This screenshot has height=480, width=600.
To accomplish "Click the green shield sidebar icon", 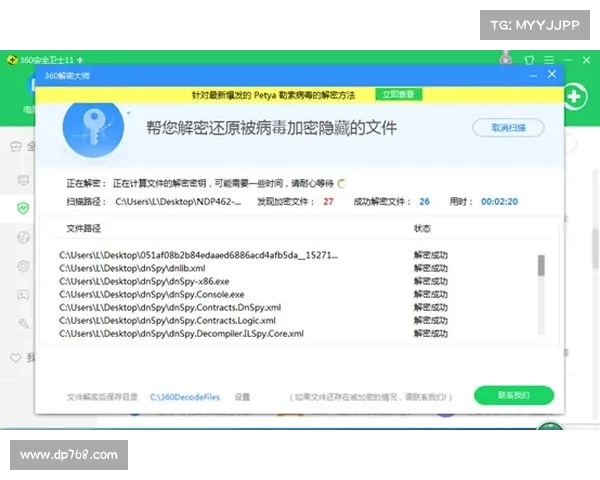I will (23, 208).
